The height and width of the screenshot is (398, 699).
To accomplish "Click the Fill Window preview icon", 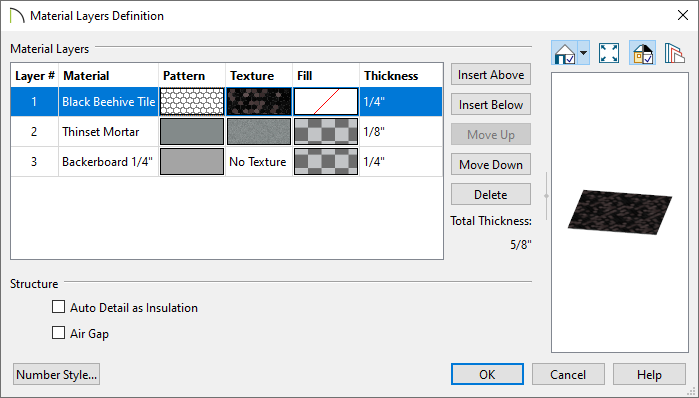I will pos(609,53).
